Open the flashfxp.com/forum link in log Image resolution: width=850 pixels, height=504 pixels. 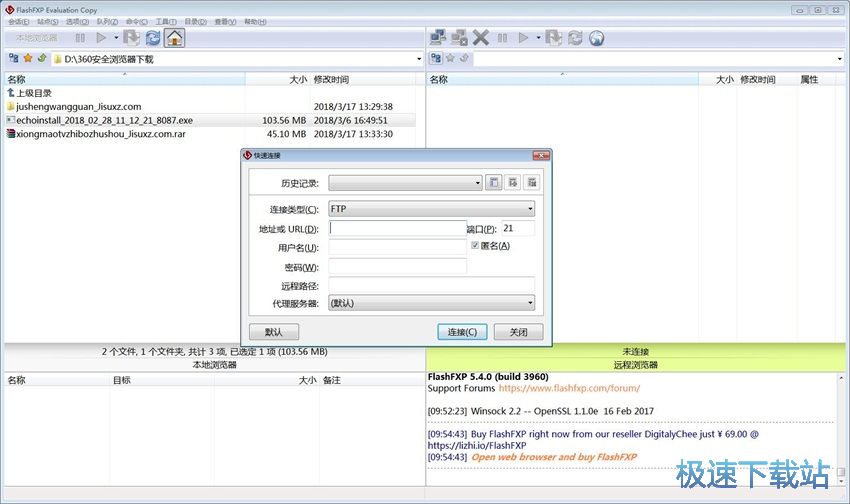pos(569,388)
